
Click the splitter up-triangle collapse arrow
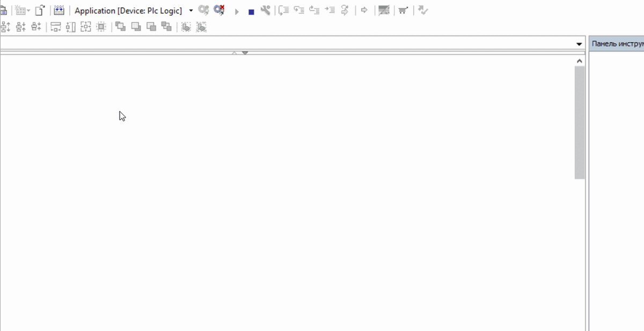235,53
